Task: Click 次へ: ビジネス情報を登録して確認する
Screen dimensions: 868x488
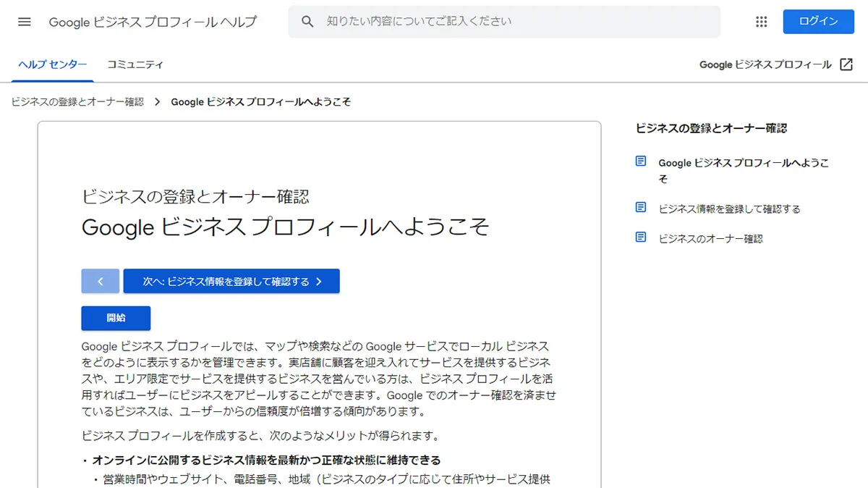Action: coord(231,281)
